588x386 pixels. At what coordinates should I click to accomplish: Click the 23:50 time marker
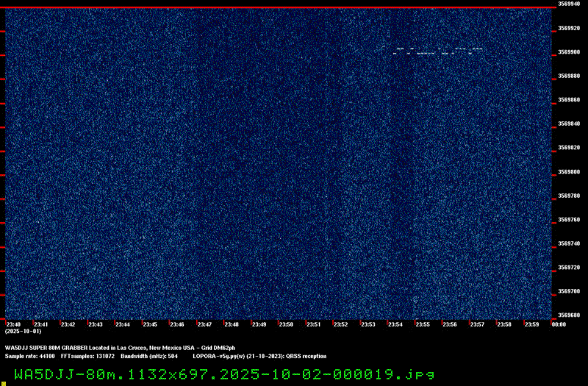286,324
